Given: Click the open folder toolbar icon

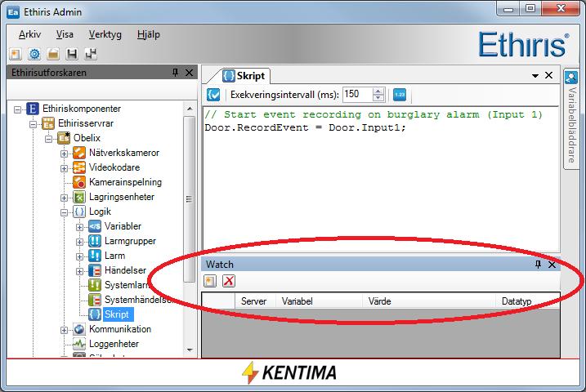Looking at the screenshot, I should (53, 54).
